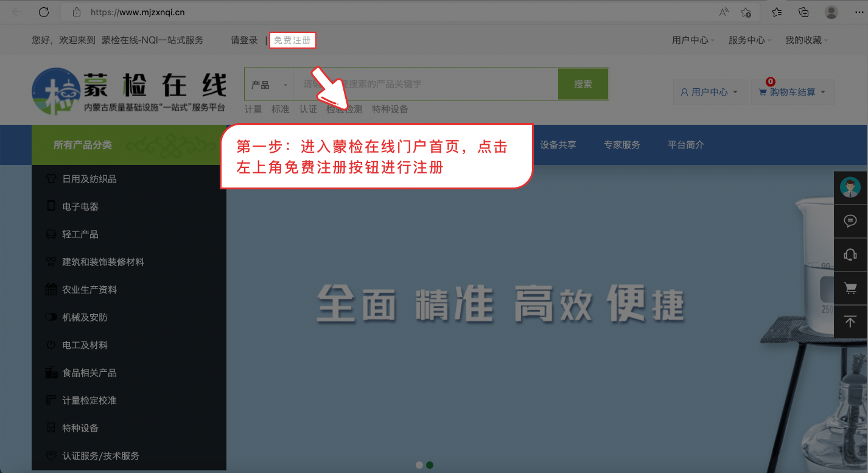The width and height of the screenshot is (868, 473).
Task: Click the power icon beside 电工及材料
Action: pyautogui.click(x=51, y=345)
